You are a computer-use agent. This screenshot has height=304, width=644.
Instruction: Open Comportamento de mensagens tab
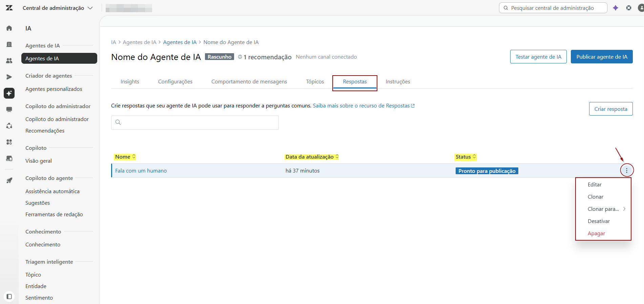[249, 82]
